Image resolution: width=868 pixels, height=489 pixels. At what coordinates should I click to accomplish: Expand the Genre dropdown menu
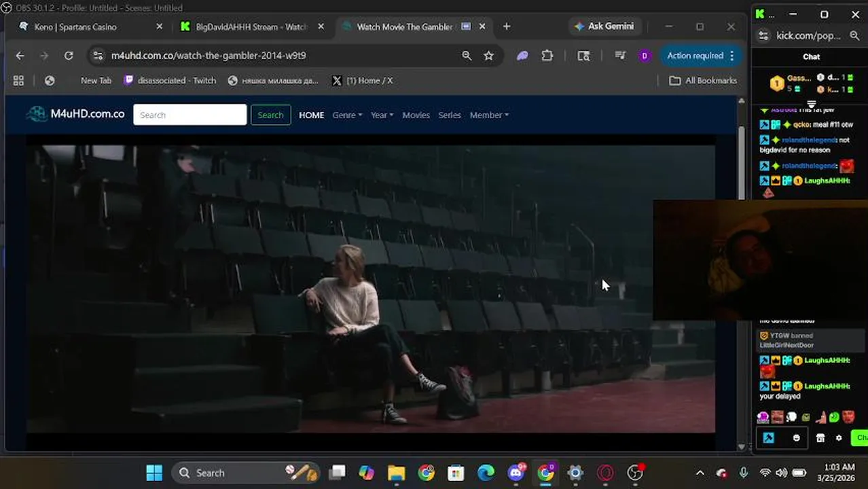pyautogui.click(x=347, y=115)
